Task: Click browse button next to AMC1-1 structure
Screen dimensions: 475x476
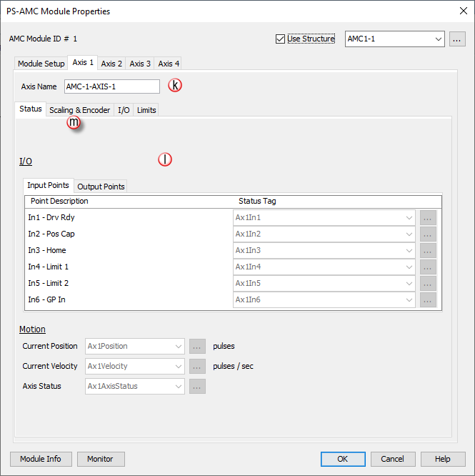Action: point(457,39)
